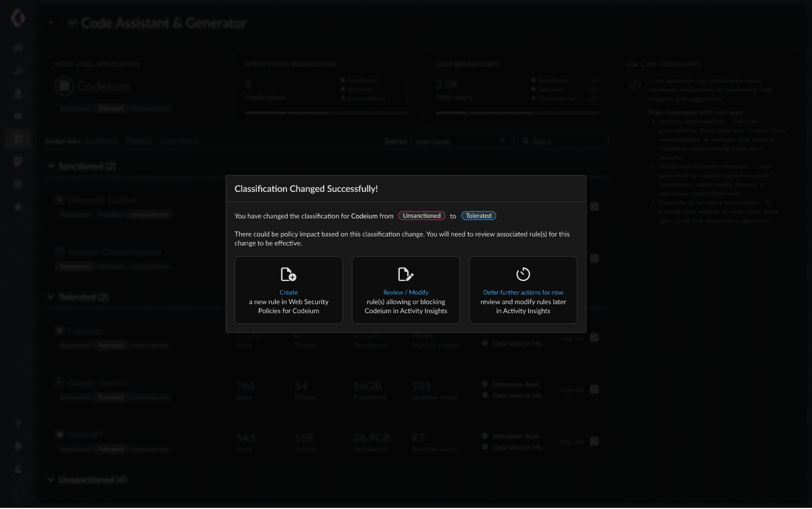The image size is (812, 509).
Task: Set Google Gemini to Unsanctioned
Action: [149, 397]
